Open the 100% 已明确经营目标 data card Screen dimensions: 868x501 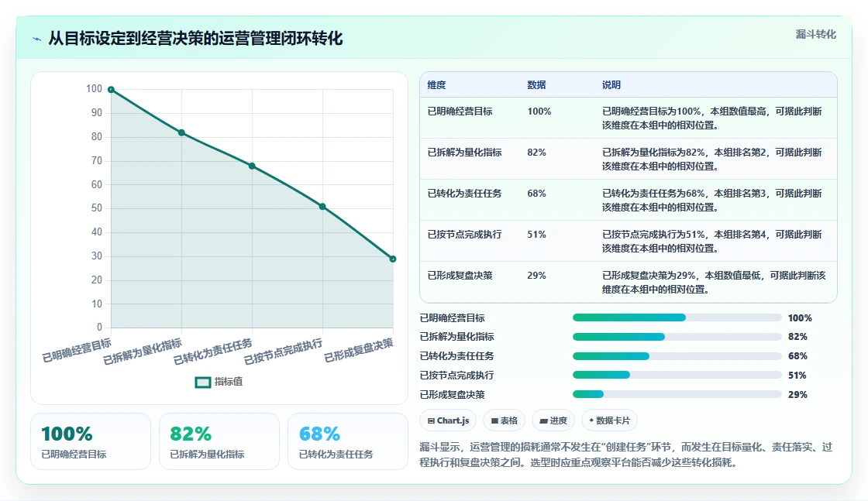(91, 441)
